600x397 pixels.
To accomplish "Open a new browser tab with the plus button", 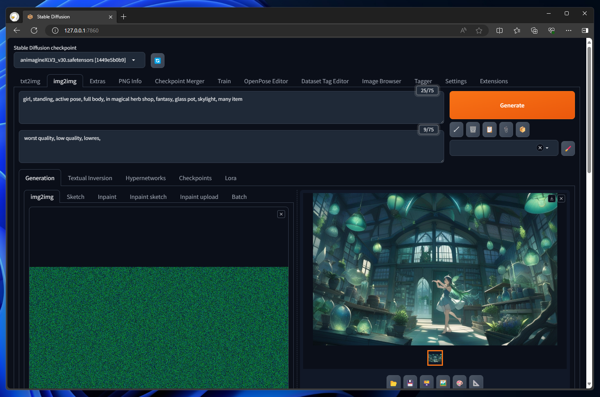I will [123, 16].
